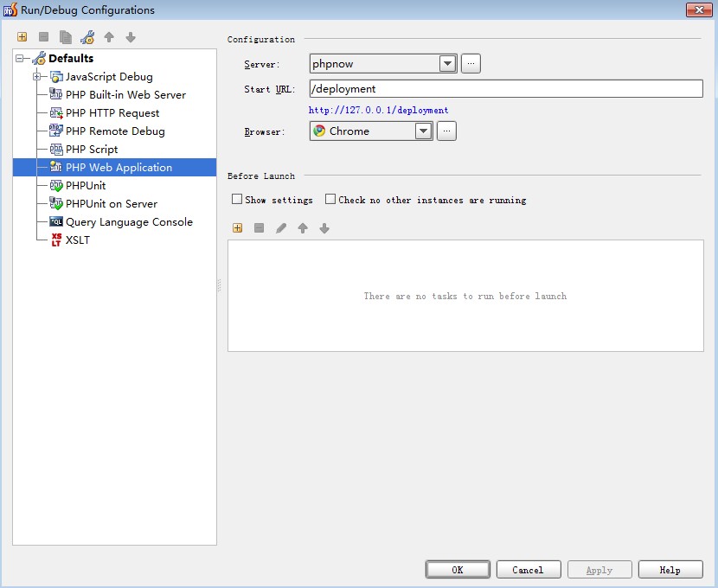This screenshot has width=718, height=588.
Task: Click XSLT icon
Action: pos(56,240)
